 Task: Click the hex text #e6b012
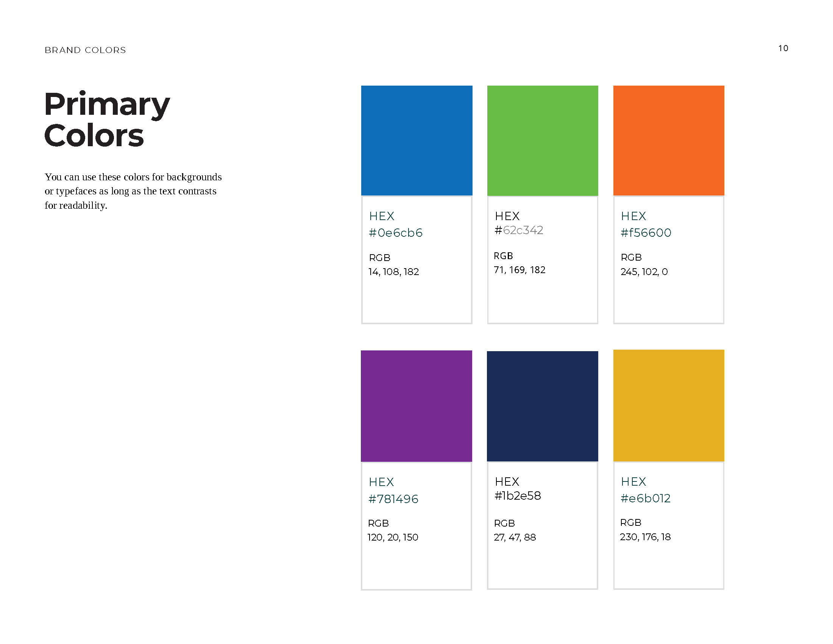click(x=645, y=498)
